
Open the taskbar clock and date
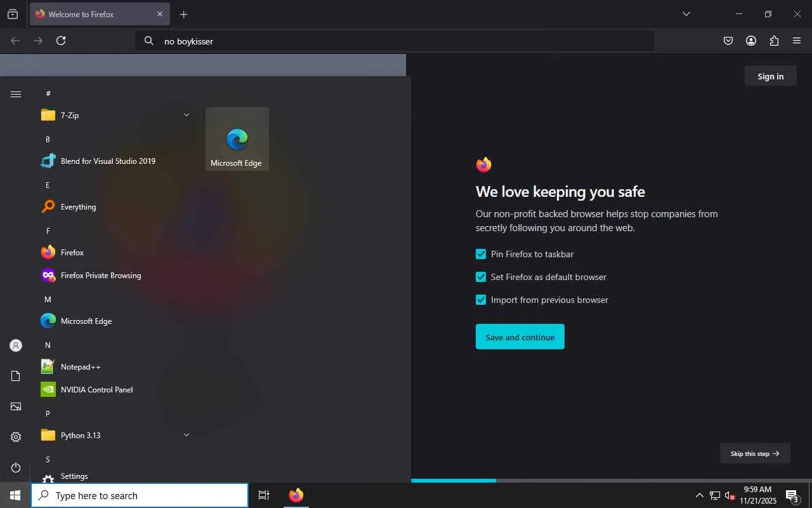click(758, 495)
